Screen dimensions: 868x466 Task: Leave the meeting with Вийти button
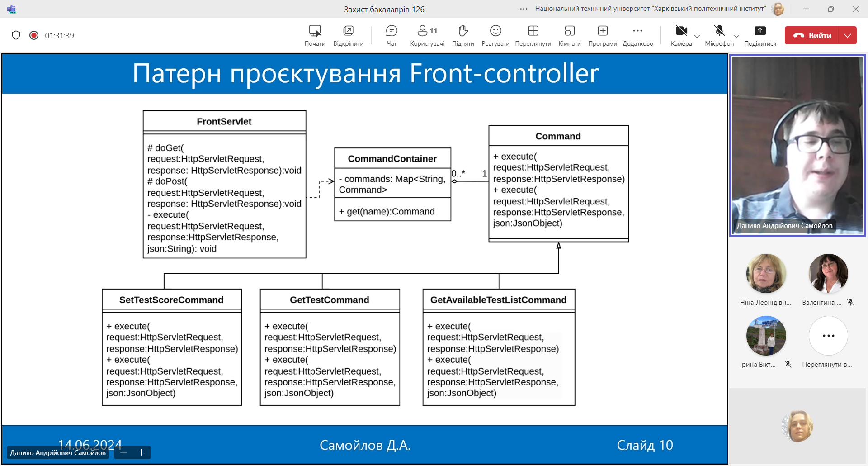pyautogui.click(x=812, y=35)
